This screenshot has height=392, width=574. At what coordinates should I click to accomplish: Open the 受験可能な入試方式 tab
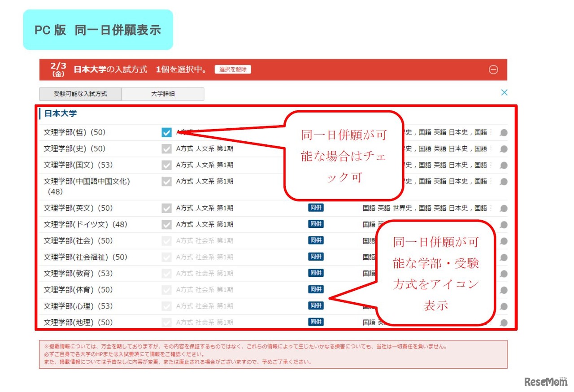click(x=80, y=94)
